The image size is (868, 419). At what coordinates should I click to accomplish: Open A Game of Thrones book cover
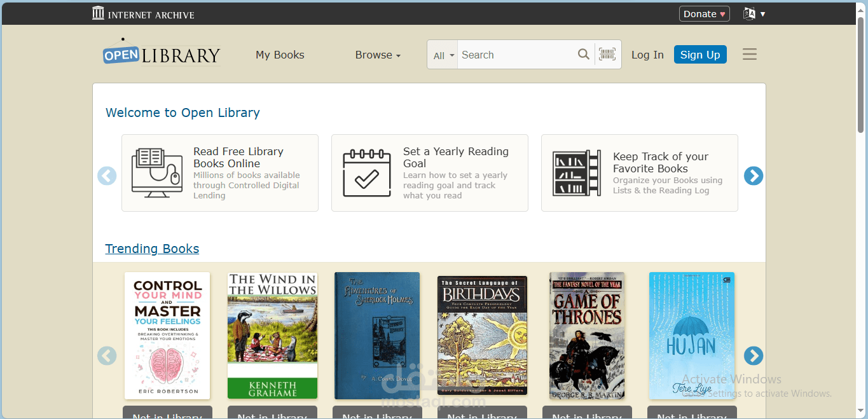tap(586, 336)
